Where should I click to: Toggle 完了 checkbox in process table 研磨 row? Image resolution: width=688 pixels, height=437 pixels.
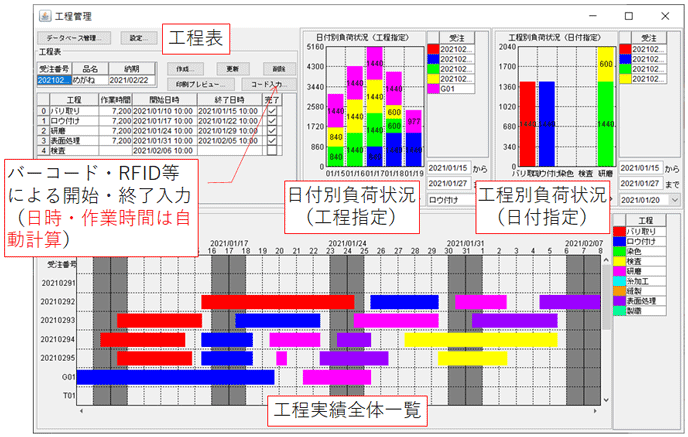click(x=272, y=131)
